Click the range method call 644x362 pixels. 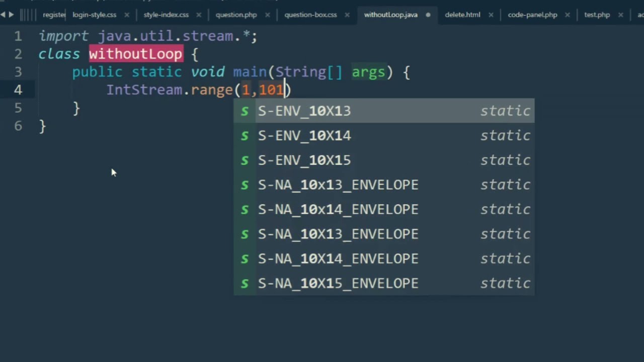[212, 90]
